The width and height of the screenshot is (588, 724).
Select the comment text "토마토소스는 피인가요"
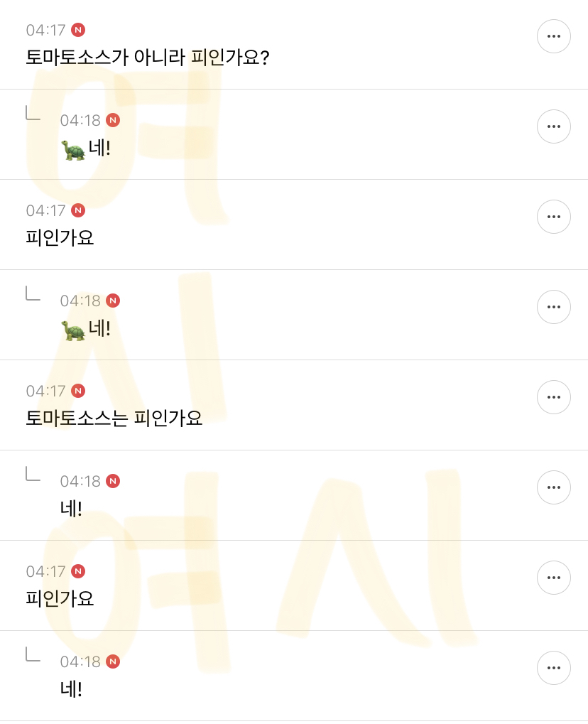[114, 418]
